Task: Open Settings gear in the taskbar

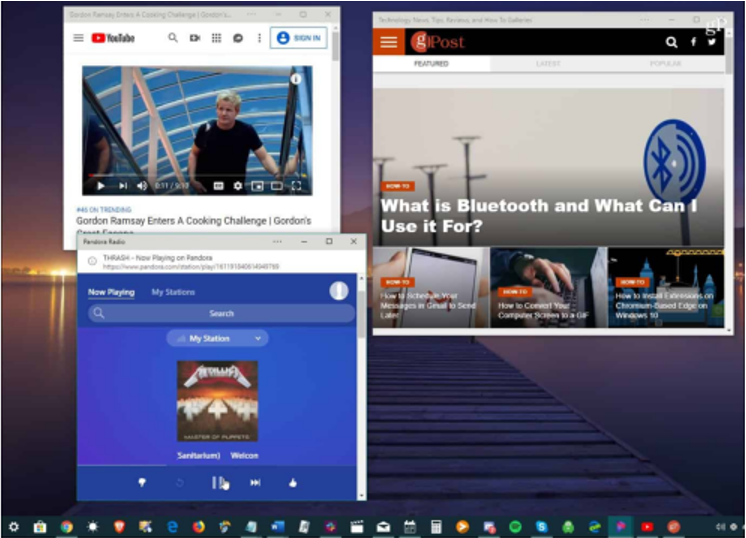Action: pos(14,527)
